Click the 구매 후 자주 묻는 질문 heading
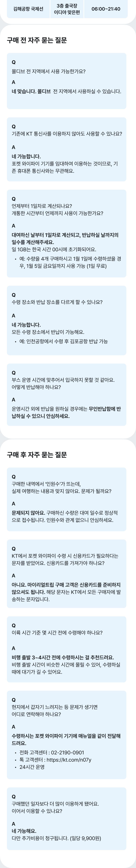The width and height of the screenshot is (136, 868). (x=37, y=455)
